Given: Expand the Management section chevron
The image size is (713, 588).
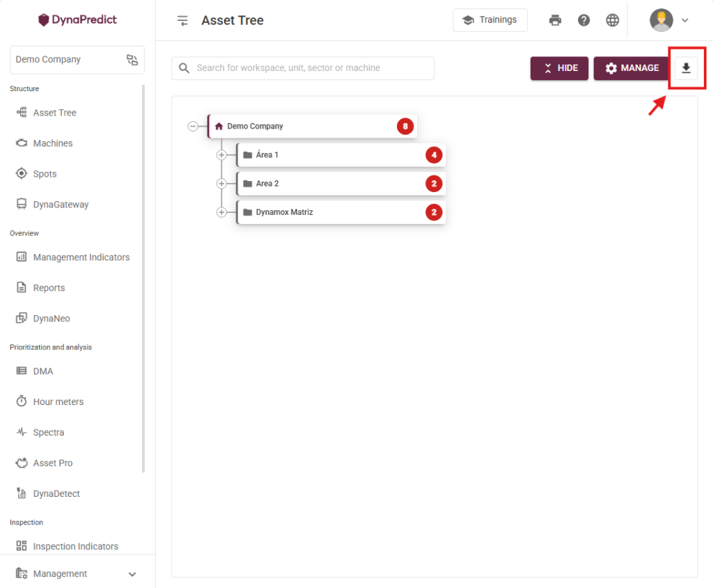Looking at the screenshot, I should pos(132,574).
